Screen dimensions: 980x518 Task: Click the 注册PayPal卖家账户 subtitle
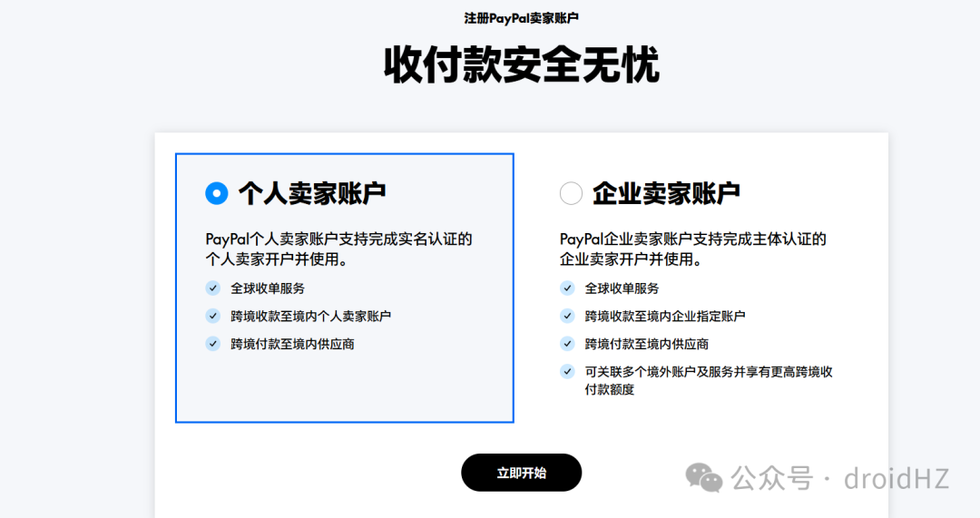(x=521, y=19)
